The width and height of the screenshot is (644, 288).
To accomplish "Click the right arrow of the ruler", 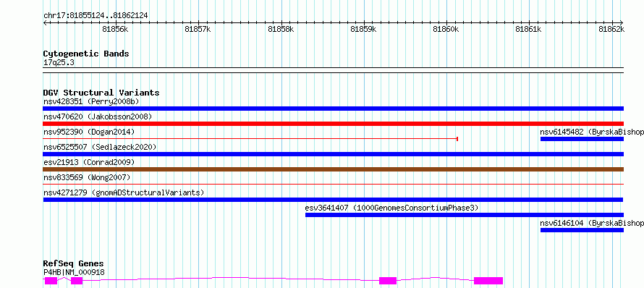I will pos(622,22).
